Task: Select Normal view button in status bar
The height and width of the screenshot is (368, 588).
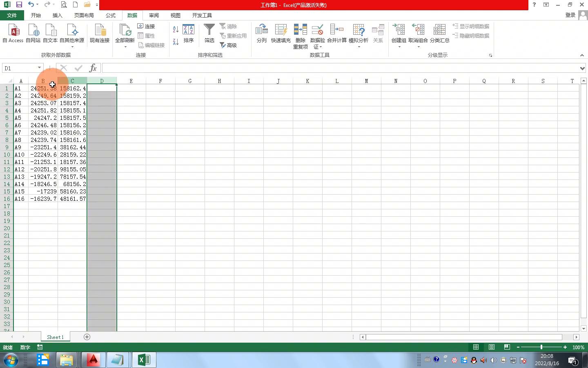Action: [x=476, y=347]
